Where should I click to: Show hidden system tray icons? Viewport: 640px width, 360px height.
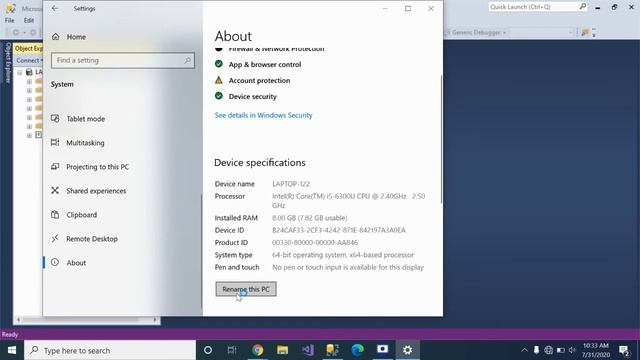(524, 350)
